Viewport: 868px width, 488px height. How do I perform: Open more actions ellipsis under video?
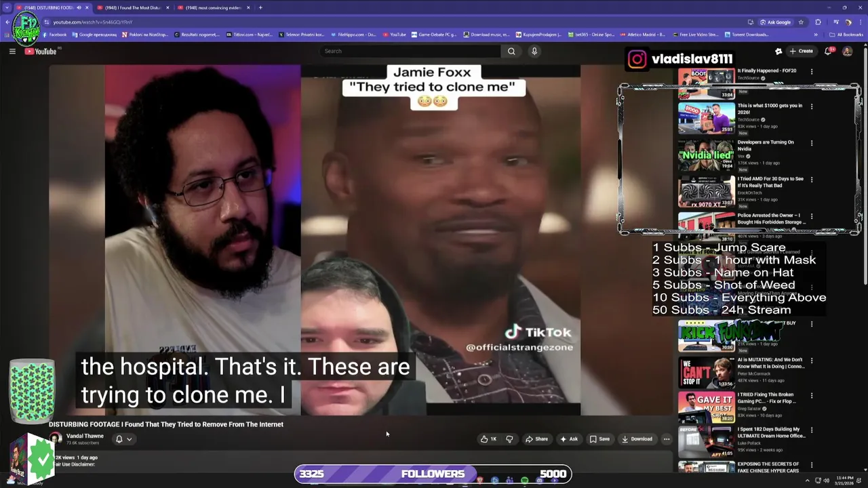[667, 439]
